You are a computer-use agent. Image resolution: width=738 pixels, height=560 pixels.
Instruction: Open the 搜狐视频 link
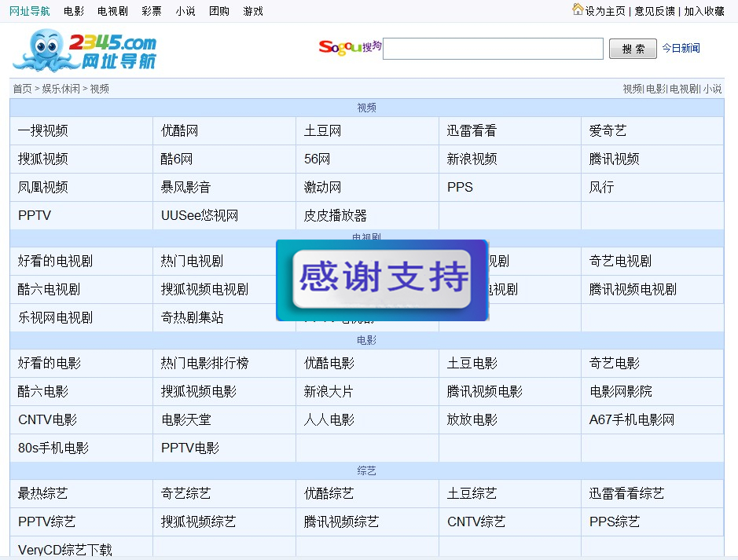point(42,159)
